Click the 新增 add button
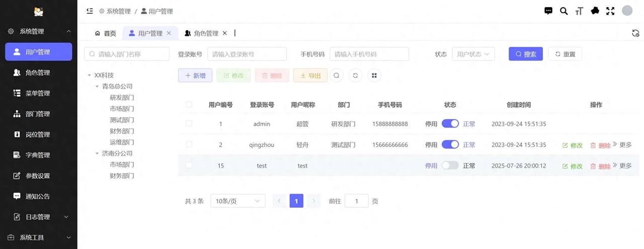Image resolution: width=644 pixels, height=249 pixels. [195, 75]
